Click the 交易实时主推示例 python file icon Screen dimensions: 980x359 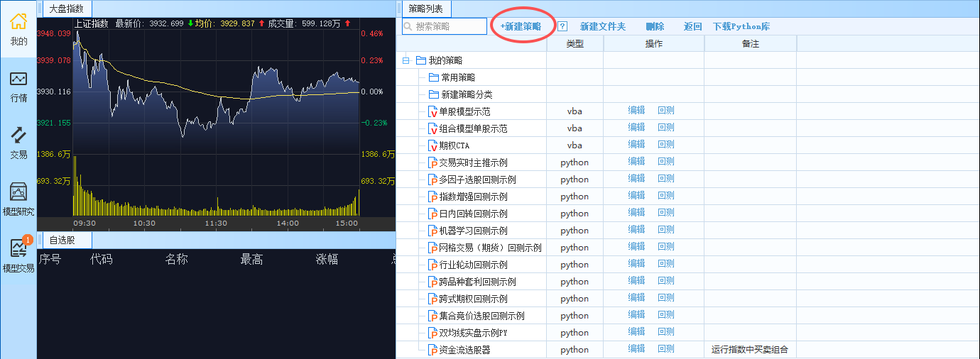[x=433, y=162]
